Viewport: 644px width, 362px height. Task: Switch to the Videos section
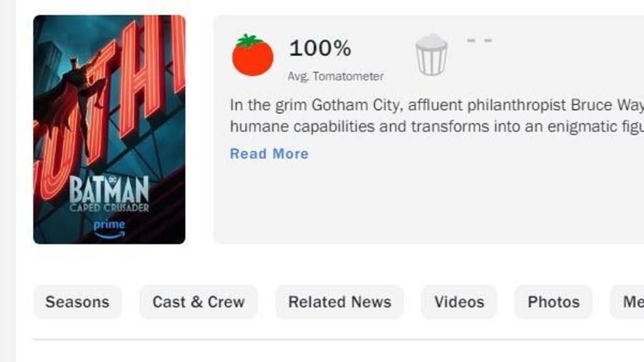click(459, 302)
